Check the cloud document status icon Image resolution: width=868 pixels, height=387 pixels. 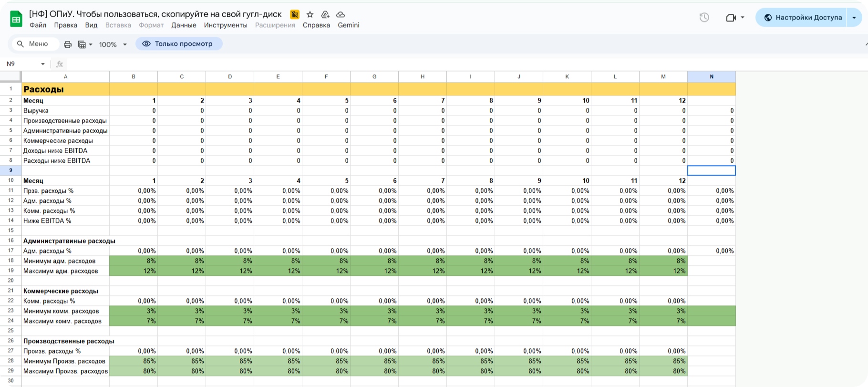click(341, 14)
